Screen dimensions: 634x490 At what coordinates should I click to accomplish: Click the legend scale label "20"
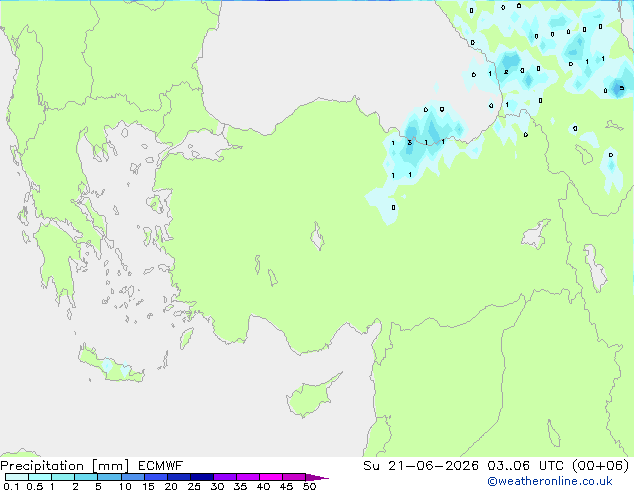[x=171, y=486]
